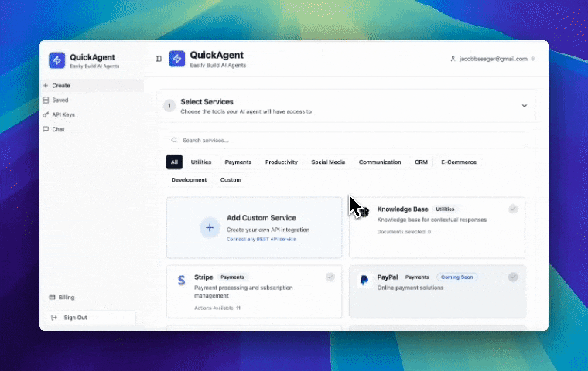Open the Create page in sidebar
The image size is (588, 371).
[91, 86]
